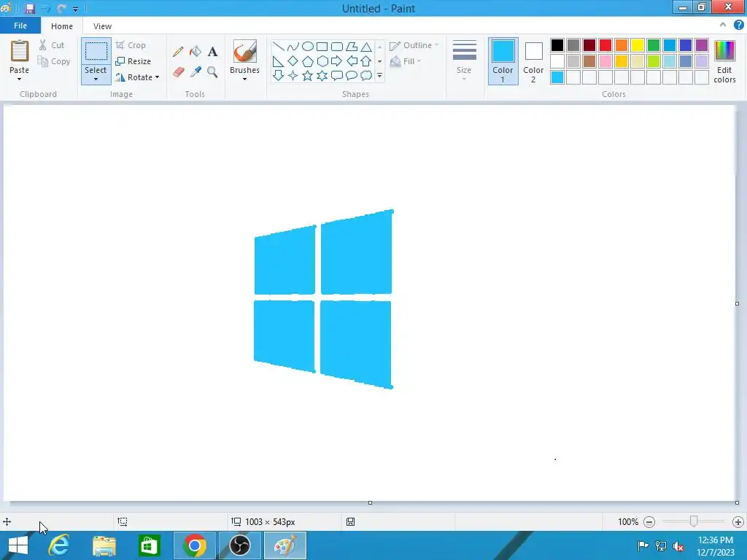Choose the Pentagon shape
Image resolution: width=747 pixels, height=560 pixels.
(308, 61)
